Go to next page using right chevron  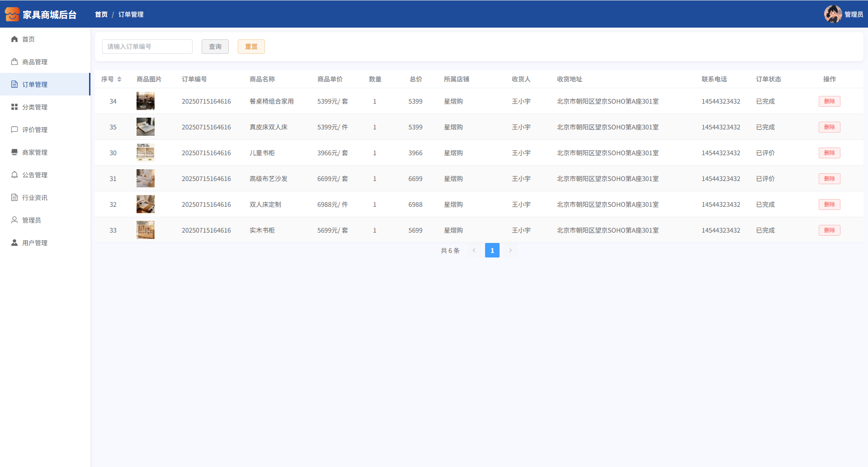[x=510, y=250]
